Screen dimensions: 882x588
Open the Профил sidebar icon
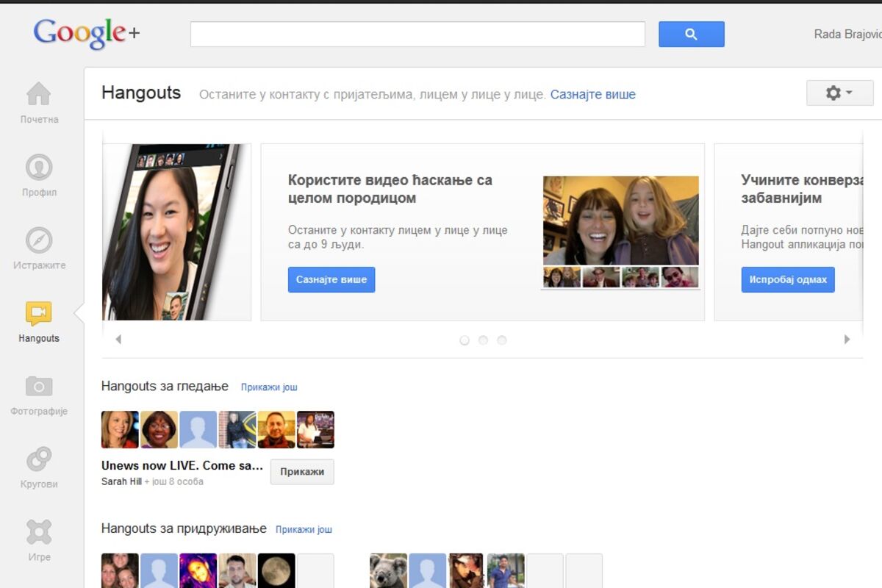39,168
